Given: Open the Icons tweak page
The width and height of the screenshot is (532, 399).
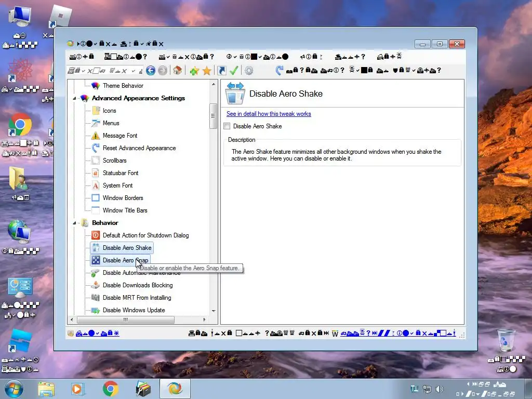Looking at the screenshot, I should tap(109, 111).
